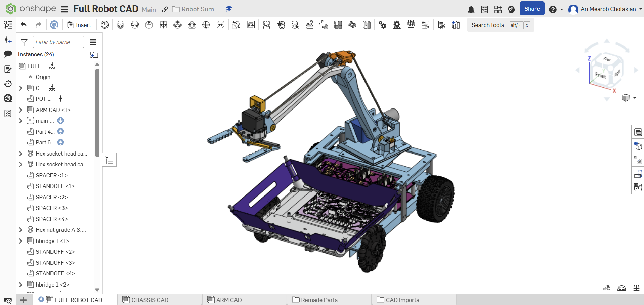The height and width of the screenshot is (305, 644).
Task: Toggle the Features list panel icon
Action: (x=8, y=25)
